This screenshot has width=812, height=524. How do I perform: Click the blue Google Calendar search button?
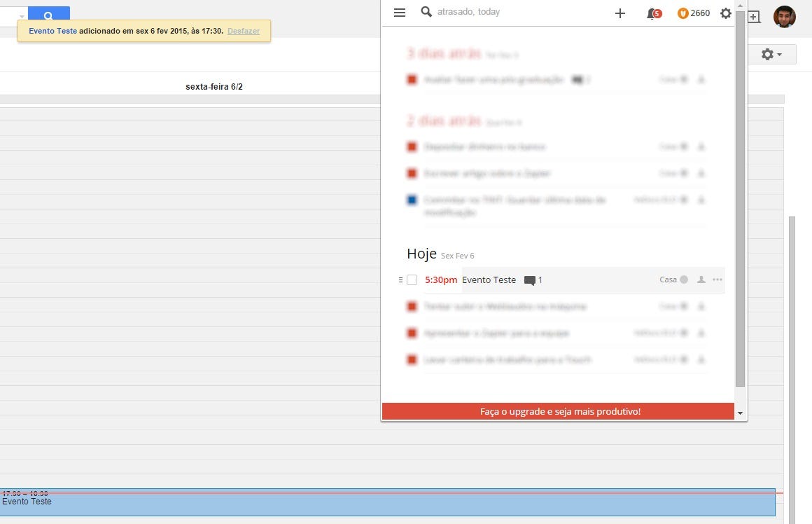click(49, 13)
